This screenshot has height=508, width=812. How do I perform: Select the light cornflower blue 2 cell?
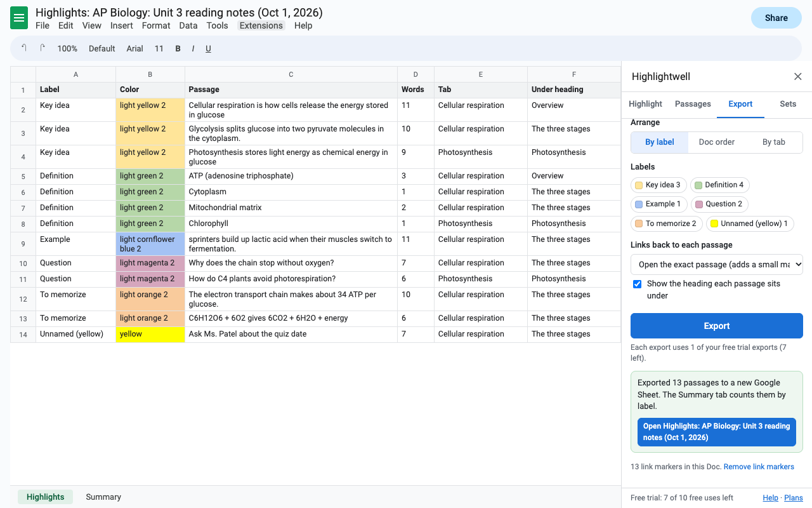[150, 244]
